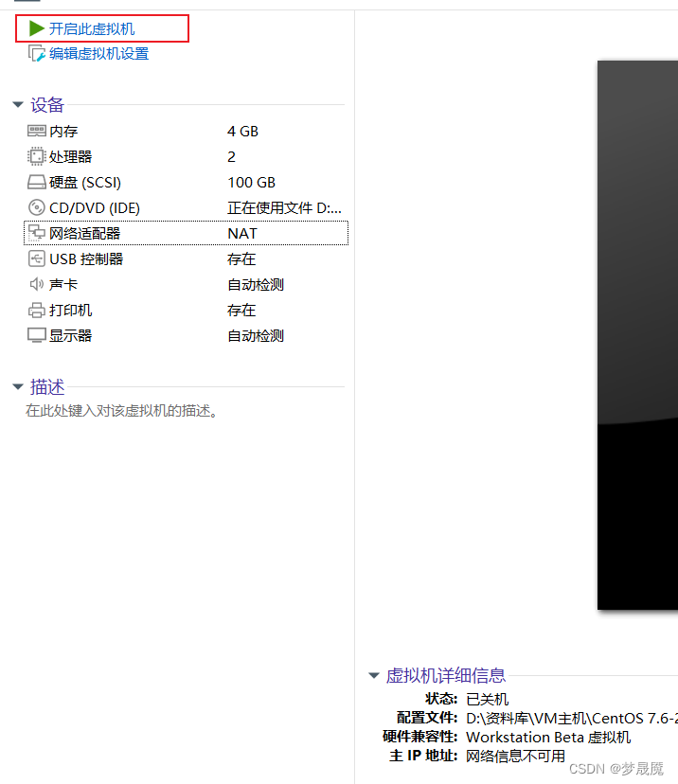Click the 正在使用文件 D:... value
Screen dimensions: 678x784
(284, 208)
